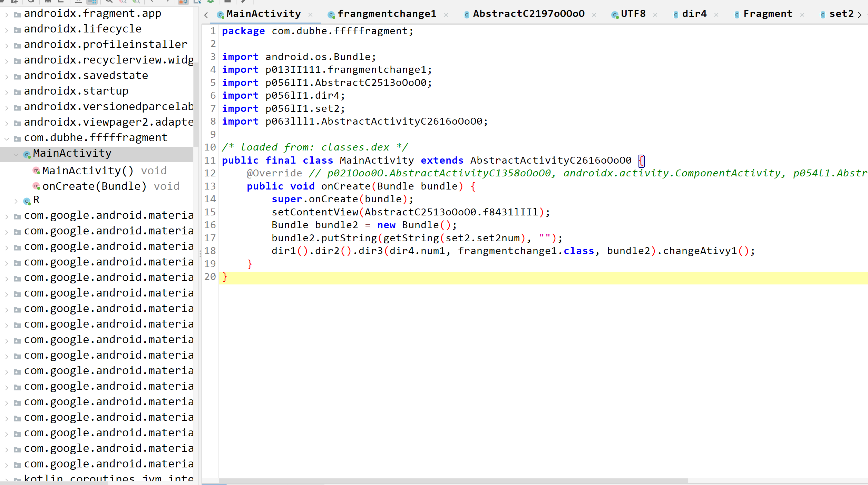The width and height of the screenshot is (868, 485).
Task: Click the R class icon in tree
Action: pyautogui.click(x=27, y=201)
